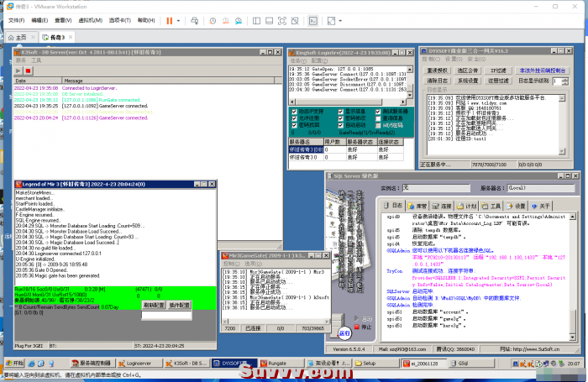
Task: Click the 清除日志 button in DYXSOFT gateway
Action: click(438, 81)
